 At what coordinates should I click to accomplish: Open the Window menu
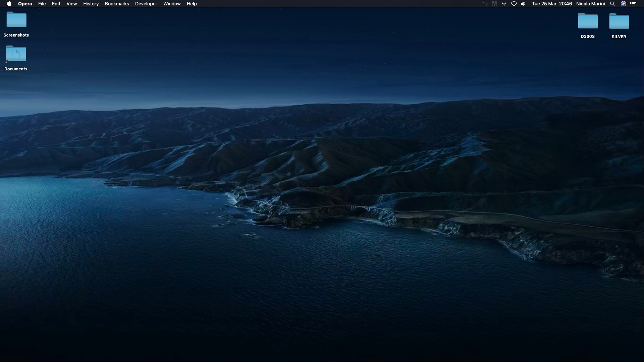point(172,4)
